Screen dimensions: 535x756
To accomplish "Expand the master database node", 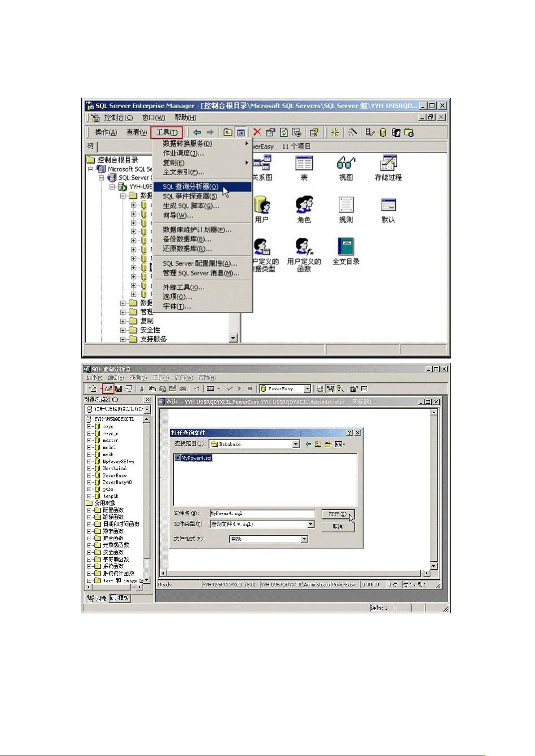I will (89, 441).
